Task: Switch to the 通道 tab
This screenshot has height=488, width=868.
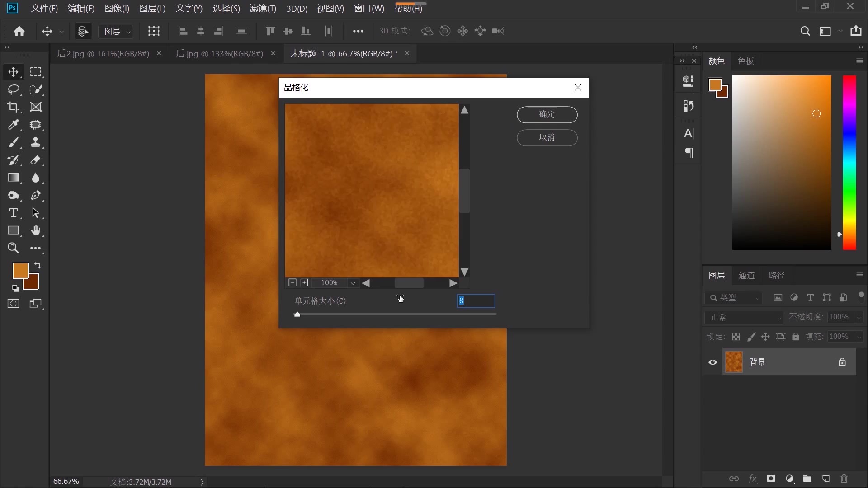Action: pos(746,275)
